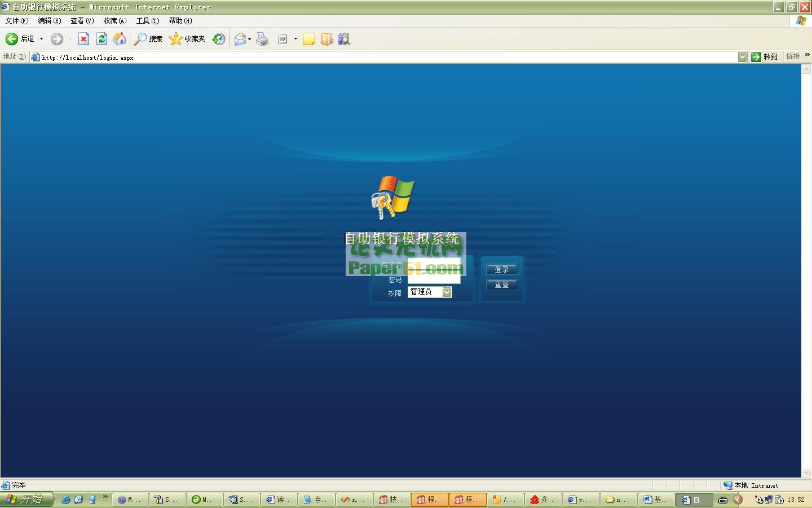Click the Windows 开始 Start button
The height and width of the screenshot is (508, 812).
(27, 500)
